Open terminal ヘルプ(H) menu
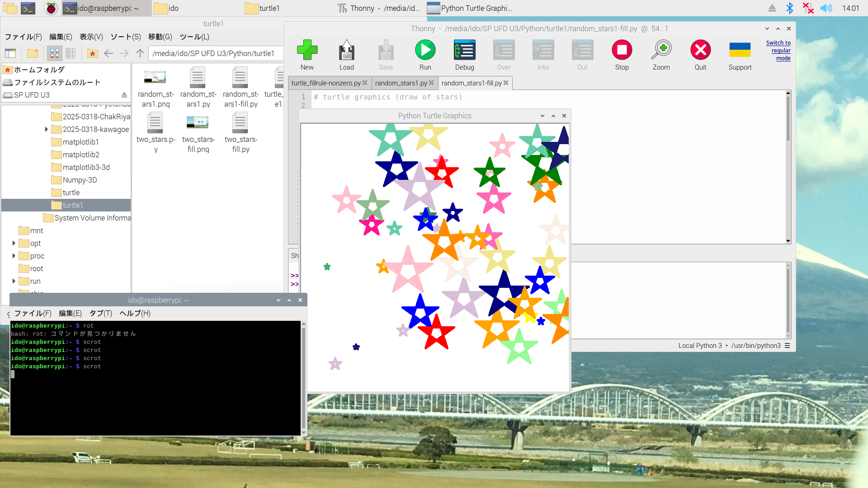This screenshot has height=488, width=868. pyautogui.click(x=135, y=313)
